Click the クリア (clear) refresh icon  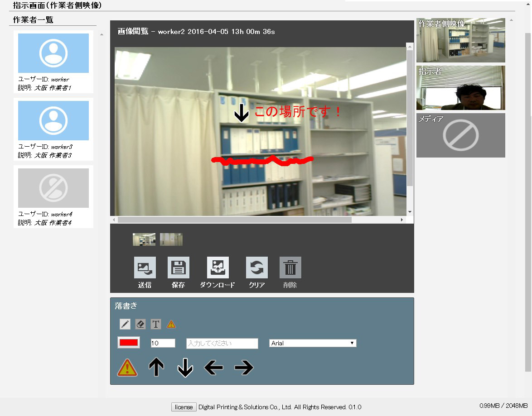(256, 268)
